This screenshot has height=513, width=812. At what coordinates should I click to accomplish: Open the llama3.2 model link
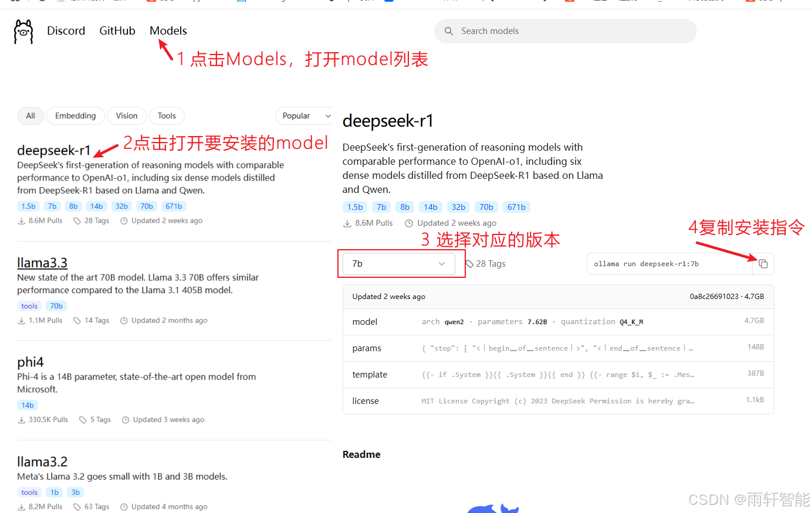tap(42, 461)
